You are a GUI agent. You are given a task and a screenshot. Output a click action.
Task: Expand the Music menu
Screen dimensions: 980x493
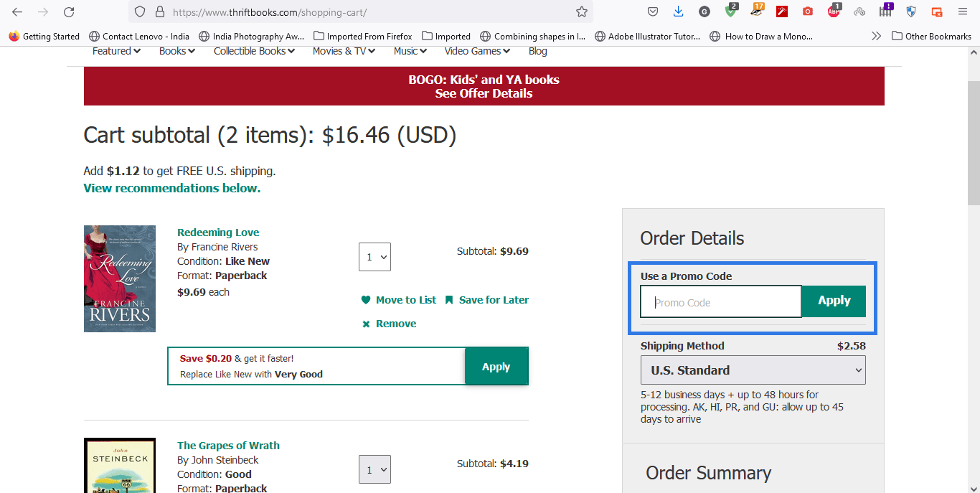[x=410, y=51]
